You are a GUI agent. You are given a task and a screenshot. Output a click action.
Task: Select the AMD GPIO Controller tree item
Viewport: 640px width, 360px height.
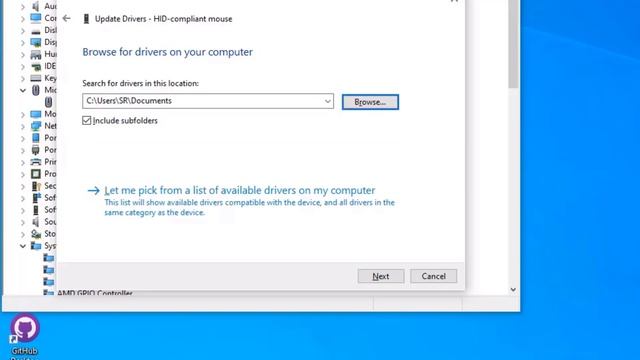(95, 293)
